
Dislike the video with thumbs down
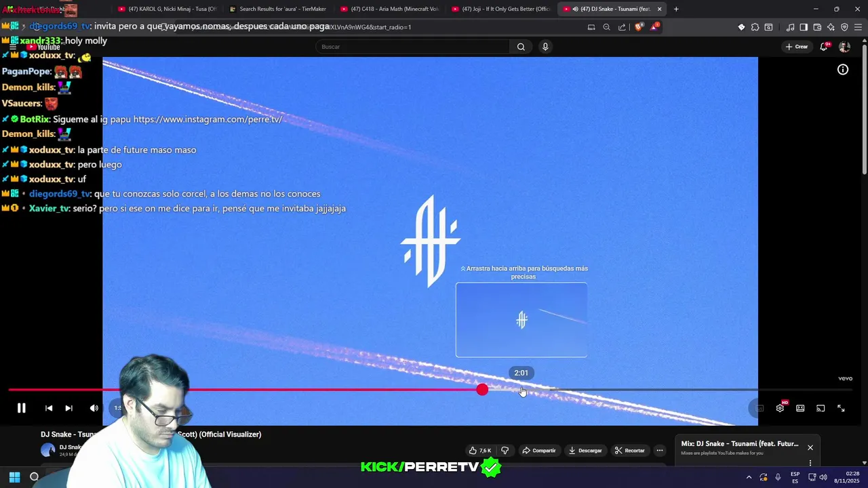(x=505, y=450)
